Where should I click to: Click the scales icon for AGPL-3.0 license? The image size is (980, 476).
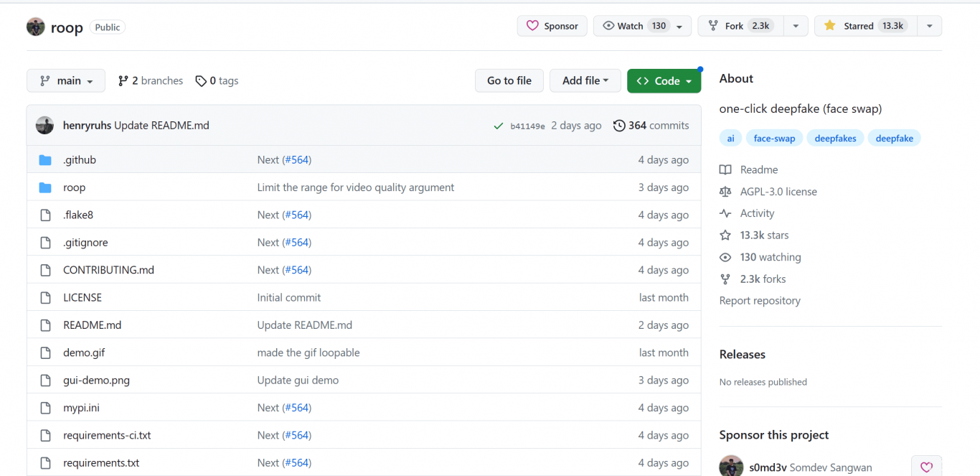725,192
